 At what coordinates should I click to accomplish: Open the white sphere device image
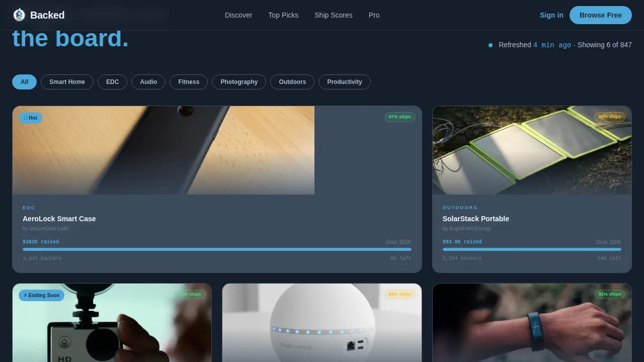(322, 323)
